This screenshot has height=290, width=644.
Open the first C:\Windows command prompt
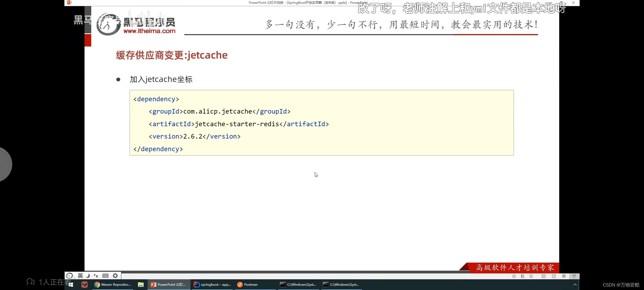(298, 285)
